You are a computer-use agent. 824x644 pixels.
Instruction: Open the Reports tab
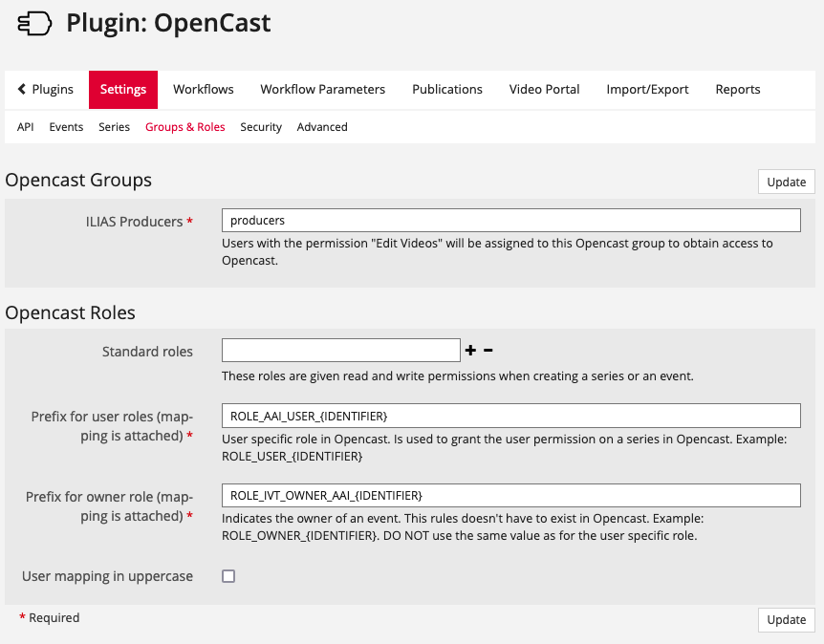pyautogui.click(x=738, y=90)
